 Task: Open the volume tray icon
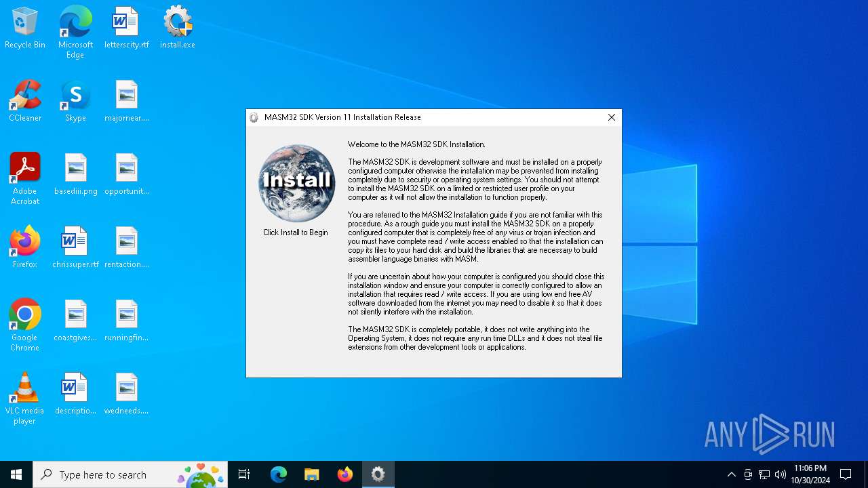click(781, 474)
